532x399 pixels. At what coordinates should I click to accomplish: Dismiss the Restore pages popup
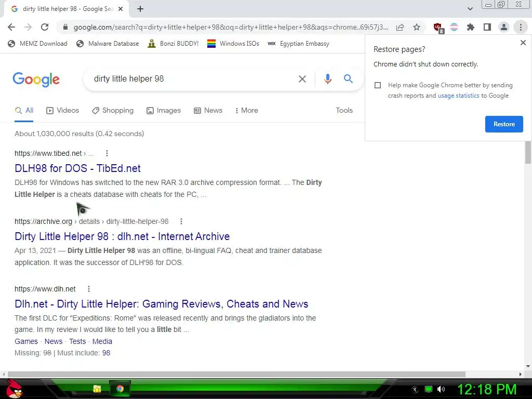[x=523, y=43]
